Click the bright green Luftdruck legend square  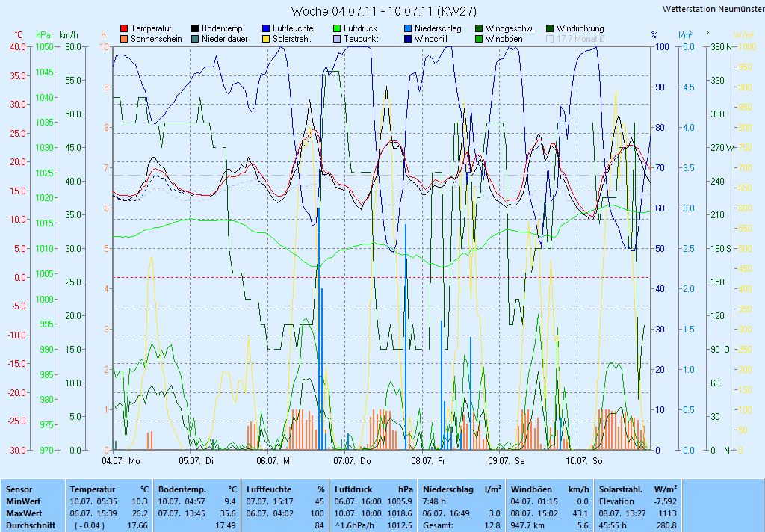pos(337,28)
